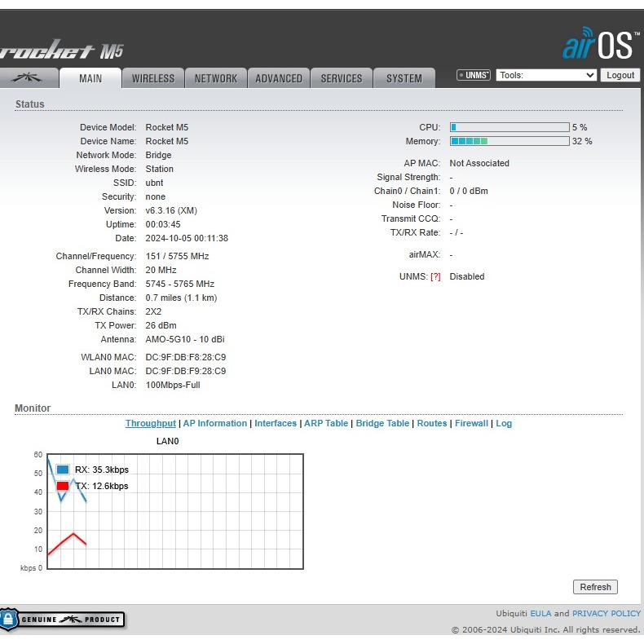Click the AP MAC value Not Associated
644x644 pixels.
point(479,163)
